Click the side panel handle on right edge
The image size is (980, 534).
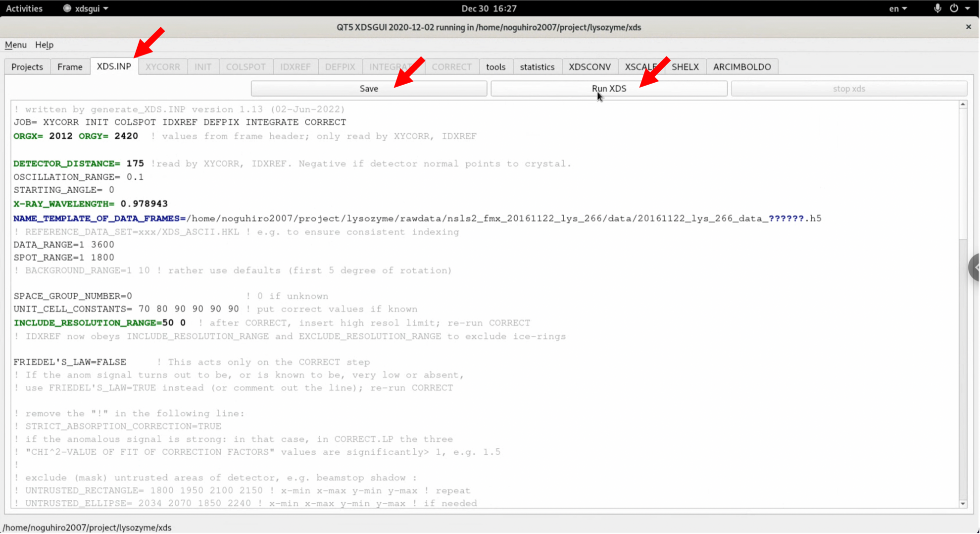[x=975, y=267]
